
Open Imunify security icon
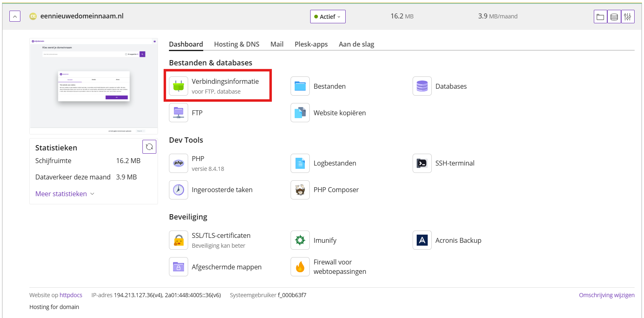click(x=300, y=240)
